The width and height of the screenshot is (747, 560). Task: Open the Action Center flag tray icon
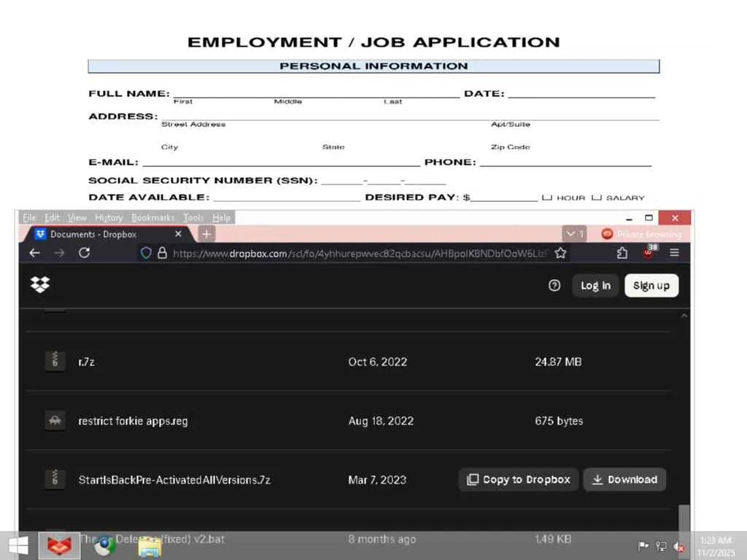[643, 545]
